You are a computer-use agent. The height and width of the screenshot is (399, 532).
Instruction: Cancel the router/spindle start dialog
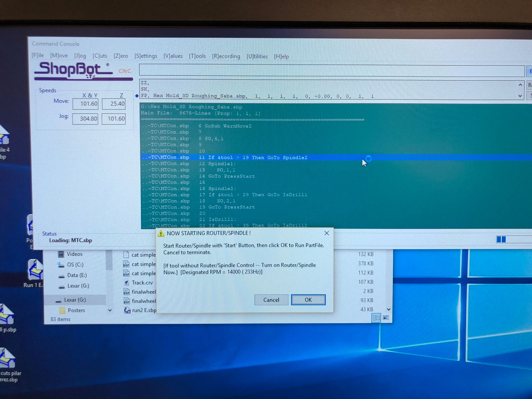(271, 300)
